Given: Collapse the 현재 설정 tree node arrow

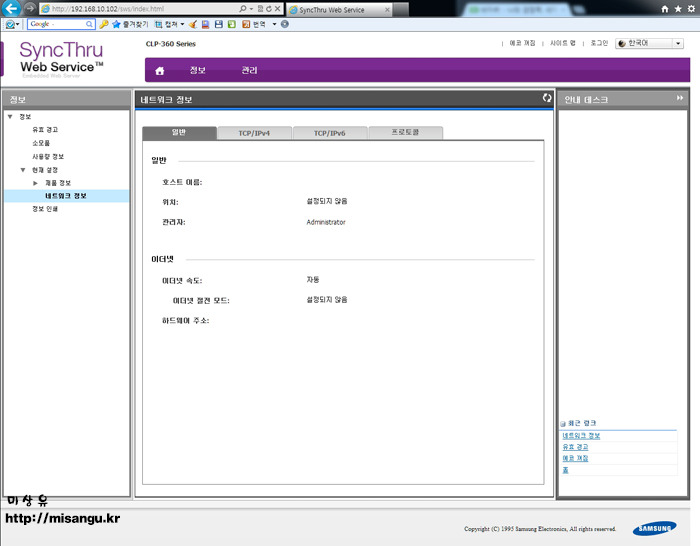Looking at the screenshot, I should (x=23, y=170).
